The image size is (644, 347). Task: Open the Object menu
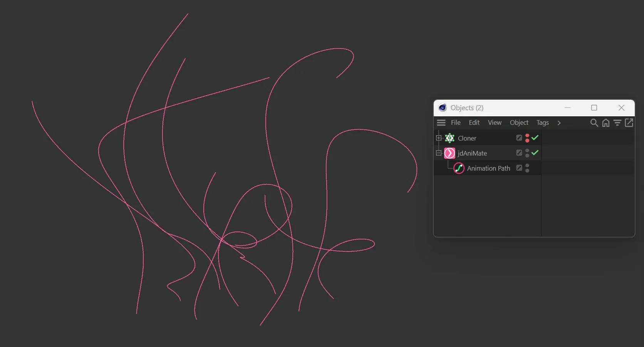point(519,122)
